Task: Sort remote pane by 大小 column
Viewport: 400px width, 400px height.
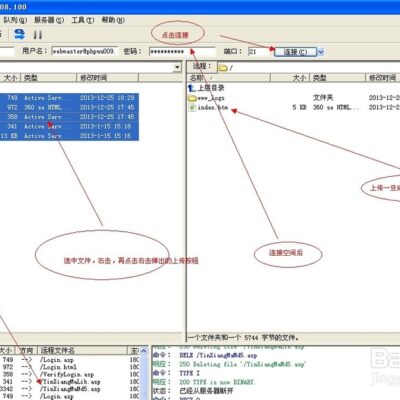Action: point(290,78)
